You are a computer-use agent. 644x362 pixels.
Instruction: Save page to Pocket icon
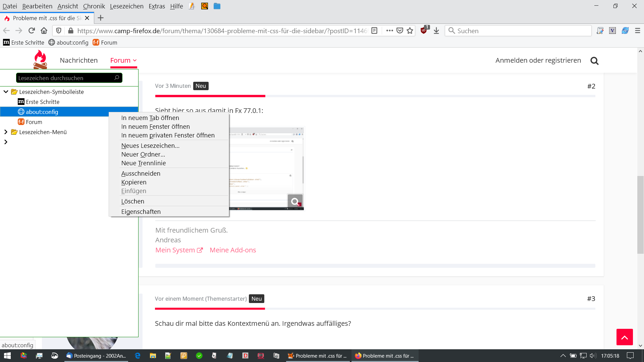(400, 31)
